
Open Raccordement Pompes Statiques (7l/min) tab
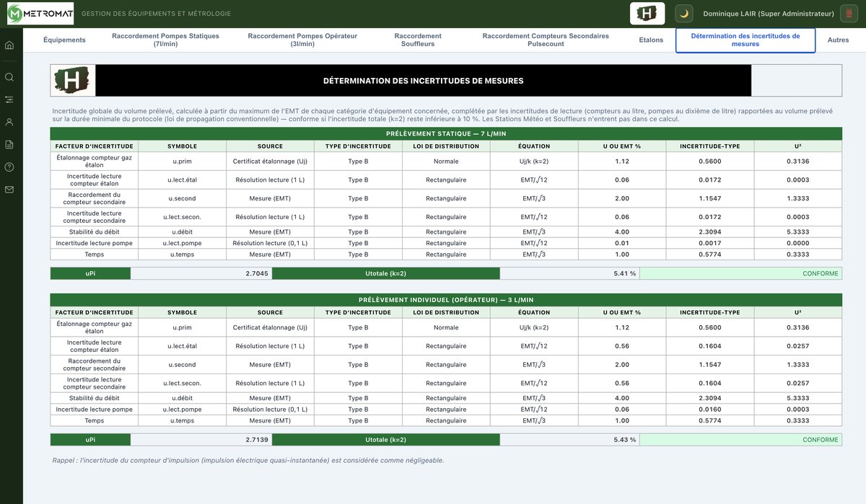click(165, 40)
